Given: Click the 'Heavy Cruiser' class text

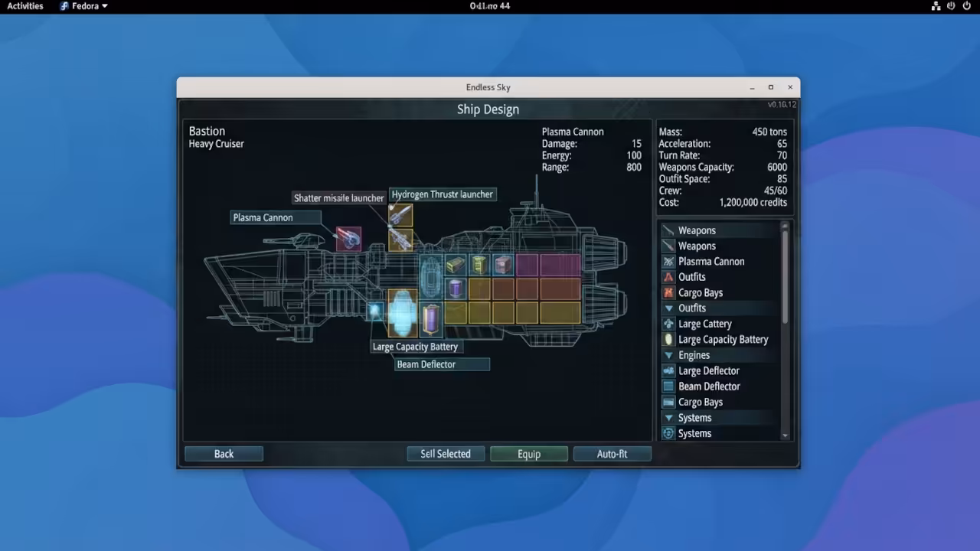Looking at the screenshot, I should (x=217, y=144).
